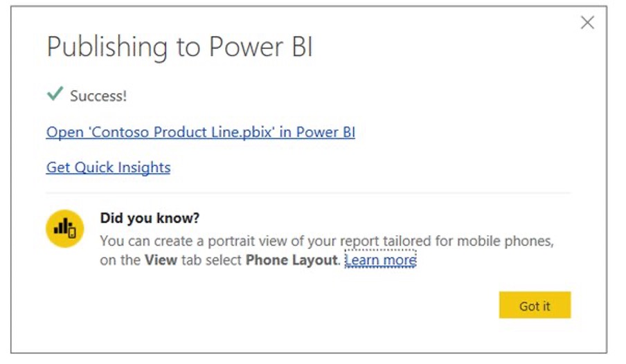Click the 'Did you know?' heading
Image resolution: width=626 pixels, height=364 pixels.
coord(150,218)
